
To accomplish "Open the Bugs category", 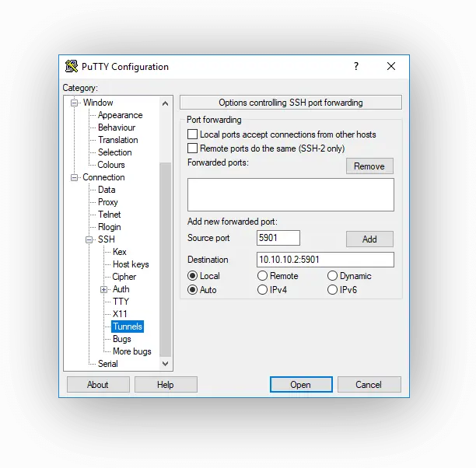I will click(x=122, y=339).
